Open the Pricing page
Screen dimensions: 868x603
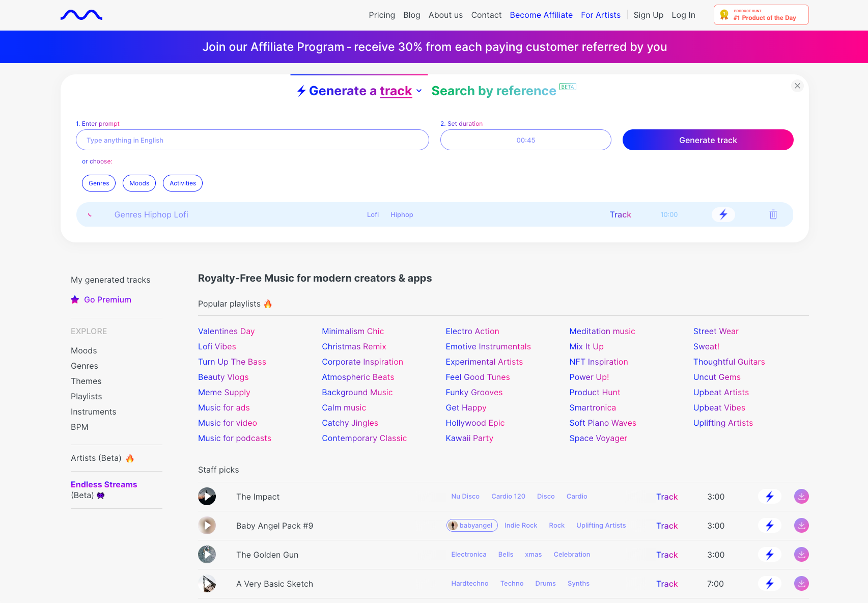tap(382, 15)
